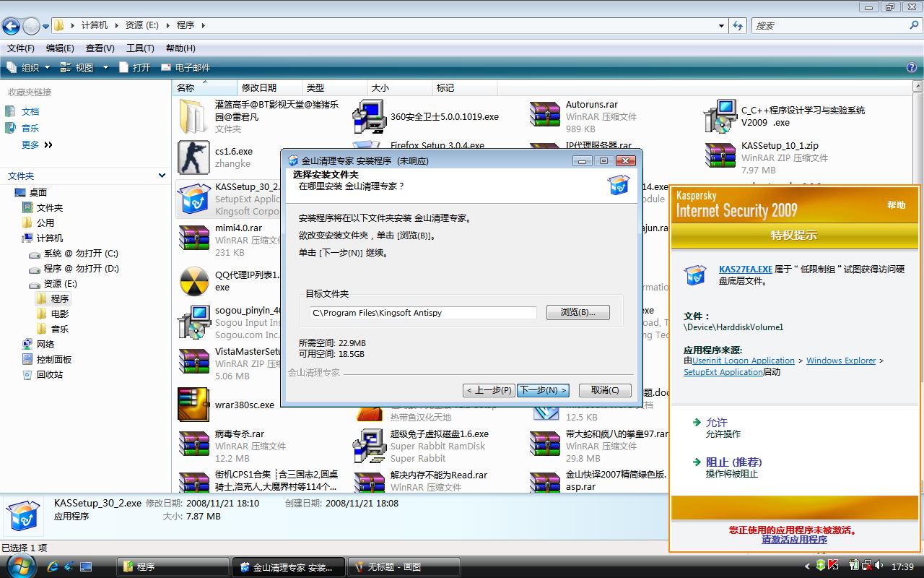Screen dimensions: 924x578
Task: Refresh the folder via the address bar refresh icon
Action: point(738,25)
